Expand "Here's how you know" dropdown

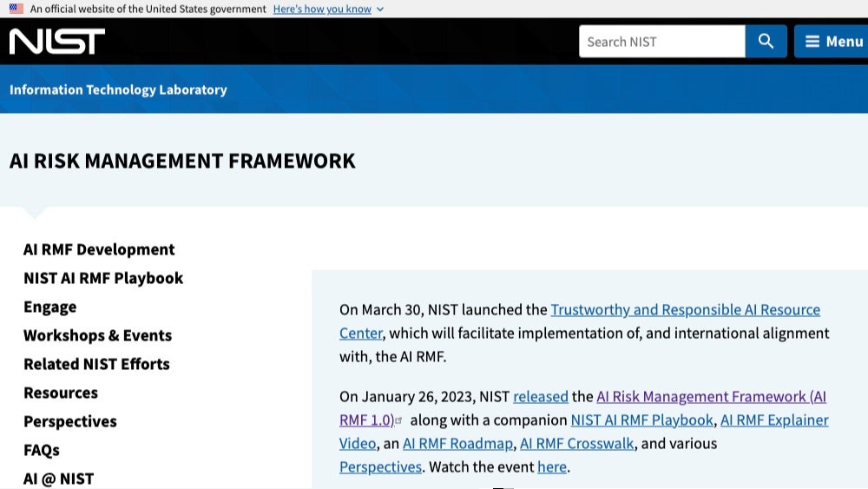pos(328,9)
